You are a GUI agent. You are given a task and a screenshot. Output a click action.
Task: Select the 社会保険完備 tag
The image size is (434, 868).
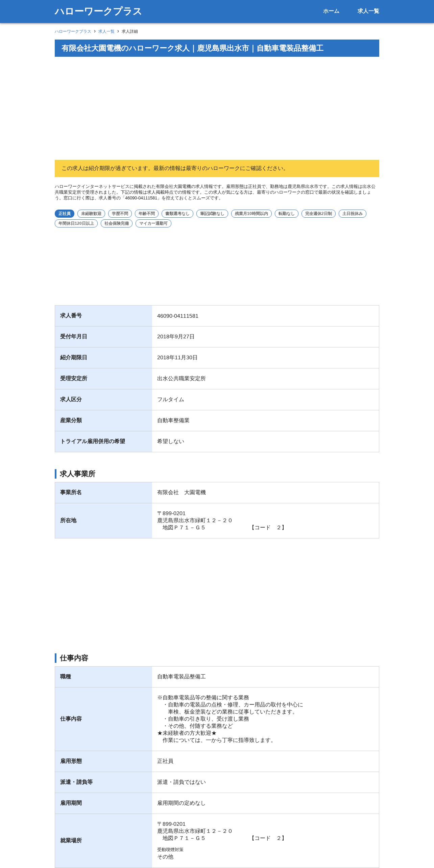point(117,223)
